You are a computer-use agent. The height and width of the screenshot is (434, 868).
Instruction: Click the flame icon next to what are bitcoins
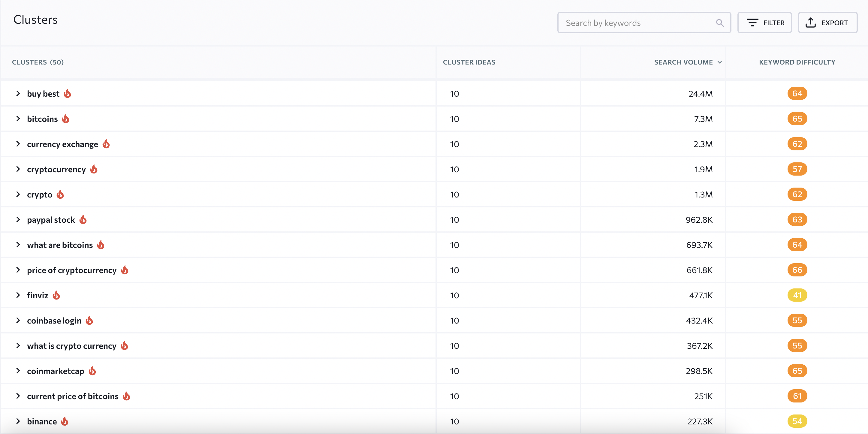tap(101, 245)
